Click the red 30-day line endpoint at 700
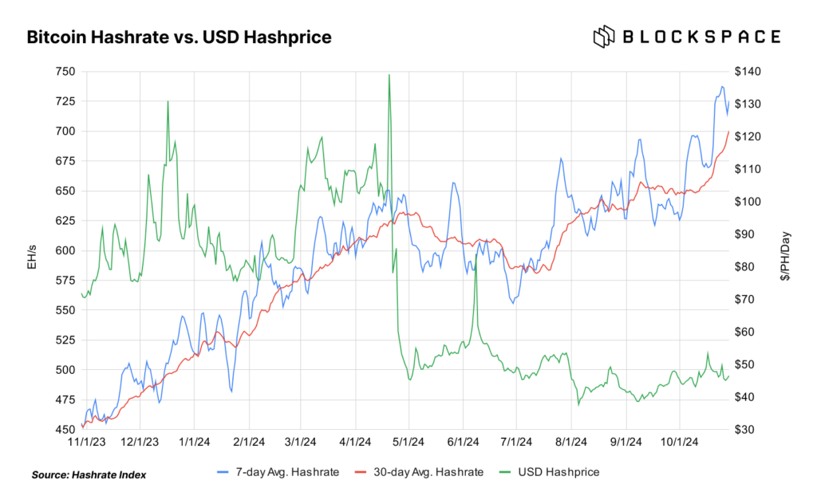This screenshot has width=817, height=504. [x=728, y=132]
